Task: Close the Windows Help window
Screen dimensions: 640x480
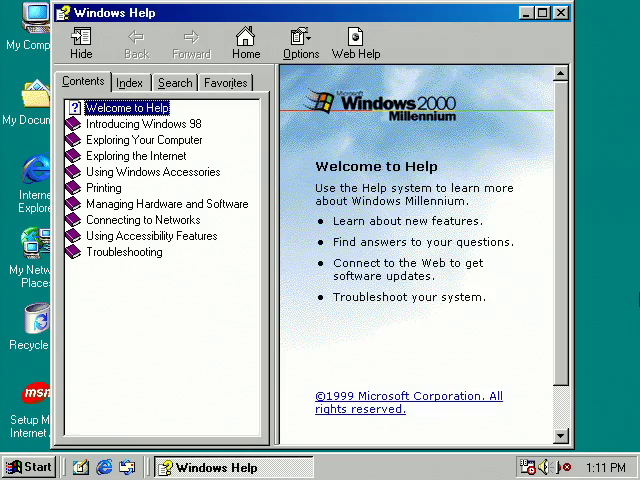Action: pos(561,13)
